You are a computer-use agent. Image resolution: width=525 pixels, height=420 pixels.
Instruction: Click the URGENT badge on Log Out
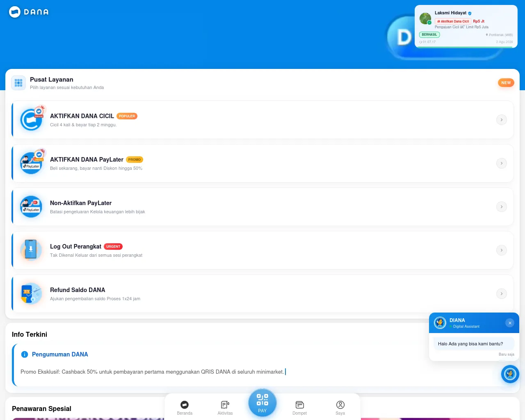tap(113, 247)
